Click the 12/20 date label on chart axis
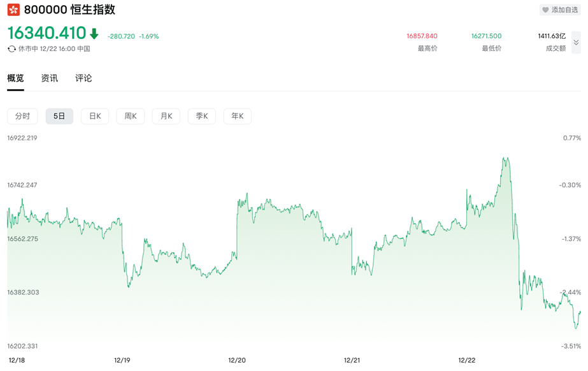This screenshot has width=588, height=371. pyautogui.click(x=237, y=361)
